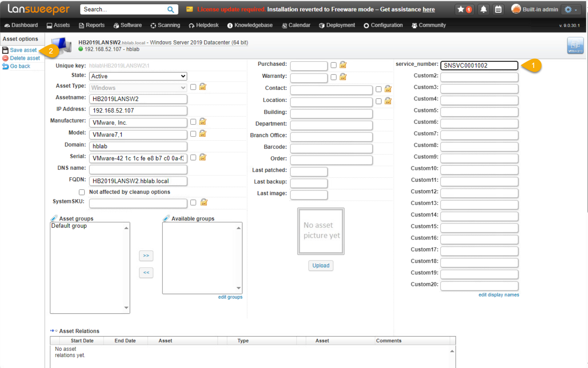588x368 pixels.
Task: Click the Go back arrow icon
Action: click(5, 66)
